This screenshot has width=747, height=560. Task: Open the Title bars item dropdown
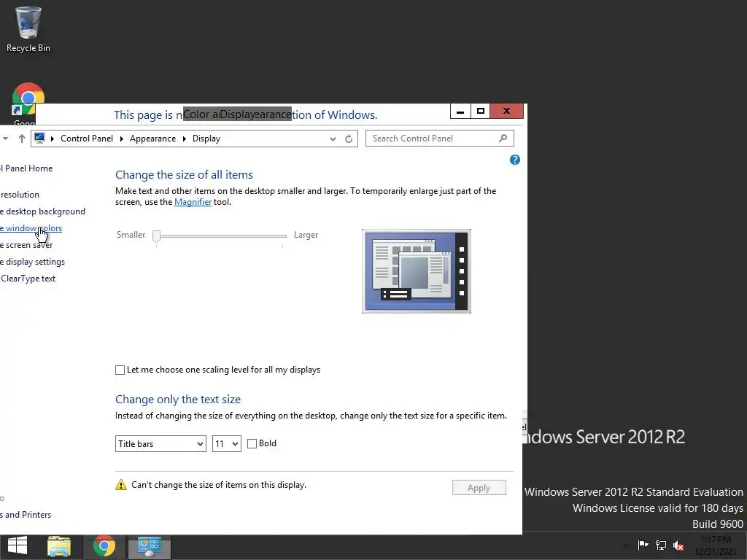tap(160, 444)
